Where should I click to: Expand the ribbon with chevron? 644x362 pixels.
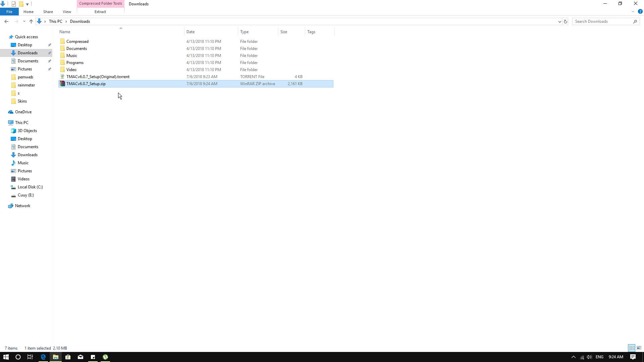[x=633, y=11]
